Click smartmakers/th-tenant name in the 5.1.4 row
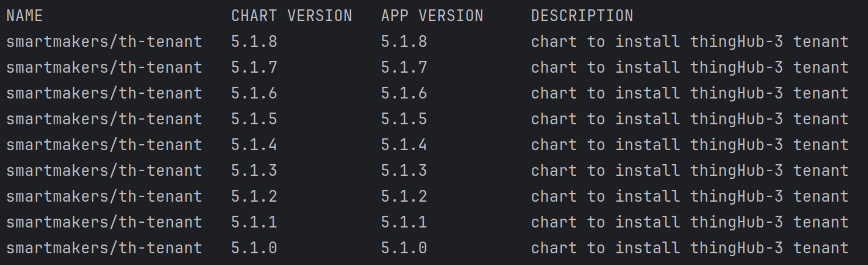 point(104,145)
